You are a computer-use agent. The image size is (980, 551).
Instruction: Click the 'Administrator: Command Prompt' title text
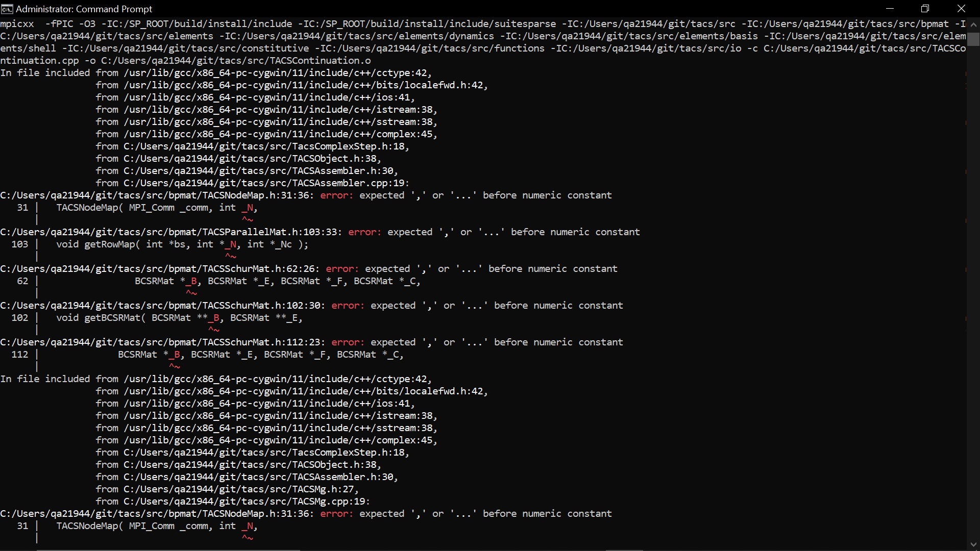coord(84,9)
